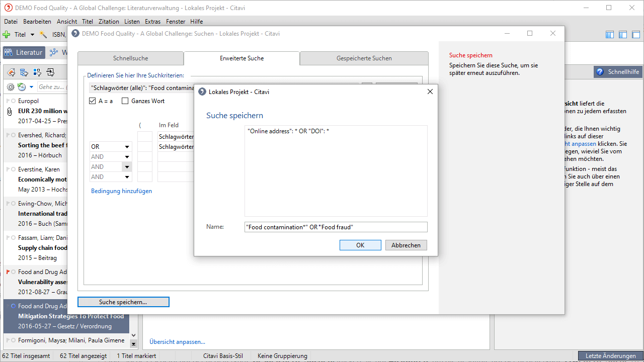The width and height of the screenshot is (644, 362).
Task: Click the Abbrechen button
Action: (x=406, y=245)
